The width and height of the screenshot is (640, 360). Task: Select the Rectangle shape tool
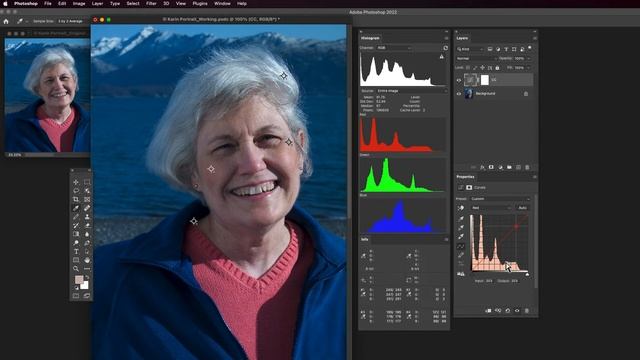[76, 260]
